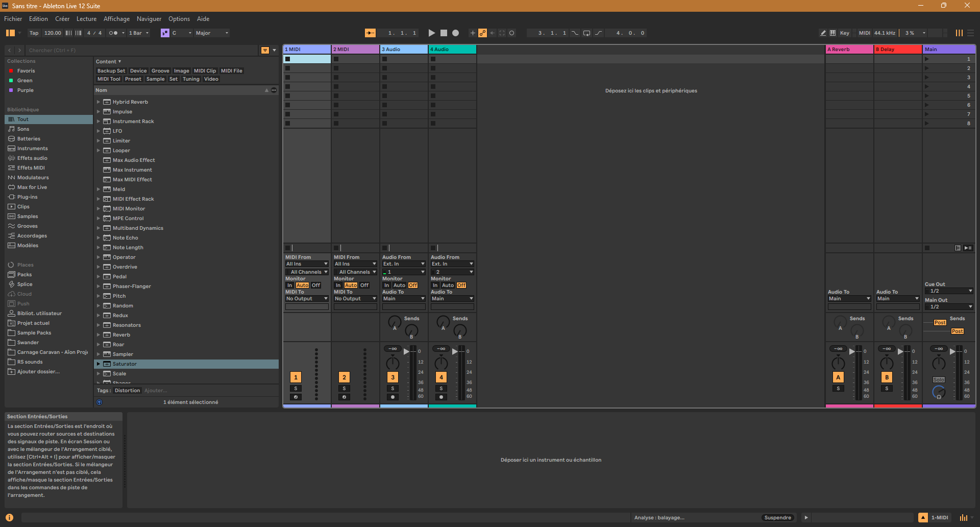Toggle the Punch-In switch icon
Image resolution: width=980 pixels, height=527 pixels.
(x=575, y=33)
